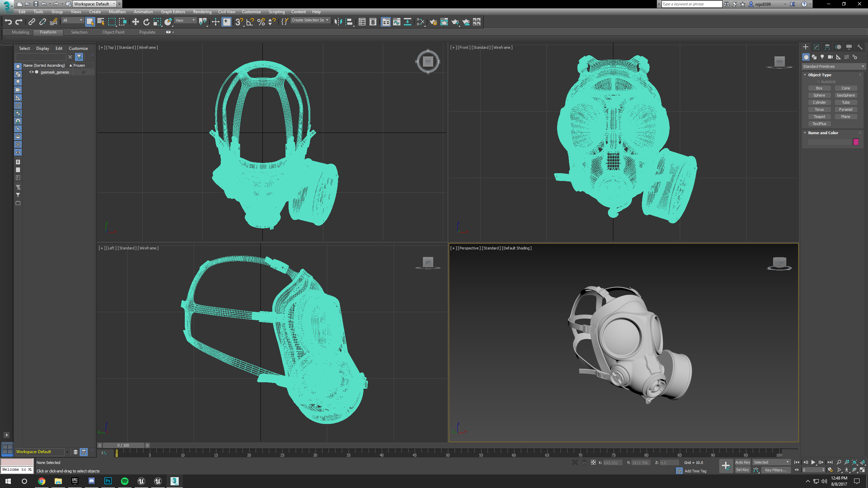The image size is (868, 488).
Task: Enable the AutoGrid checkbox
Action: pyautogui.click(x=818, y=82)
